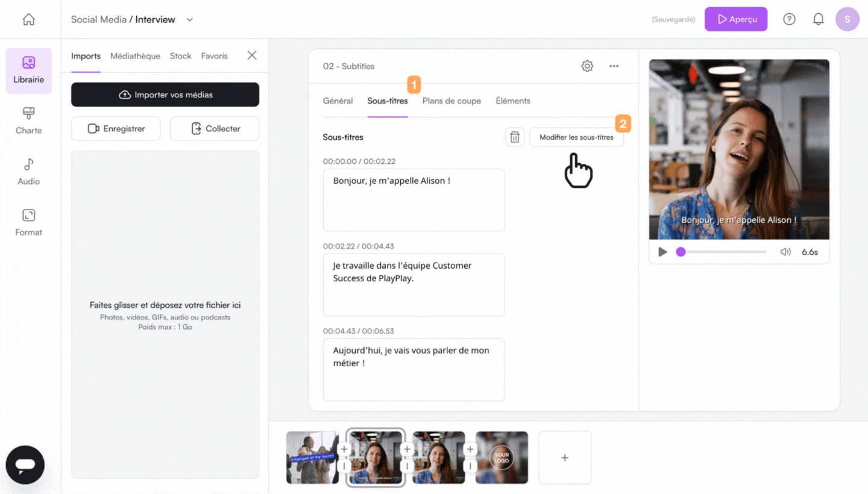Viewport: 868px width, 494px height.
Task: Play the video preview
Action: pos(662,252)
